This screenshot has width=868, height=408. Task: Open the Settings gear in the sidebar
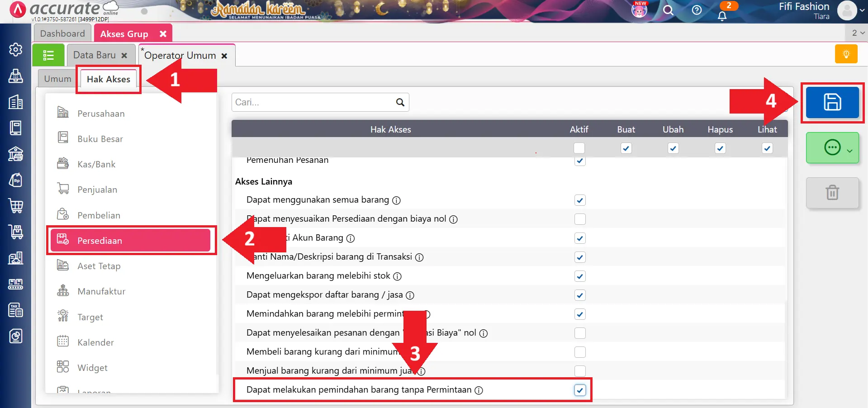[15, 50]
